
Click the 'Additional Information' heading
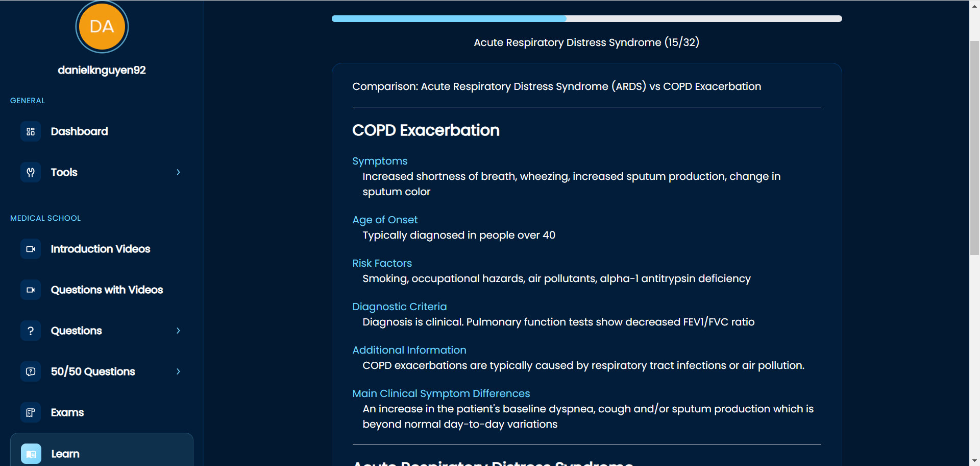409,350
